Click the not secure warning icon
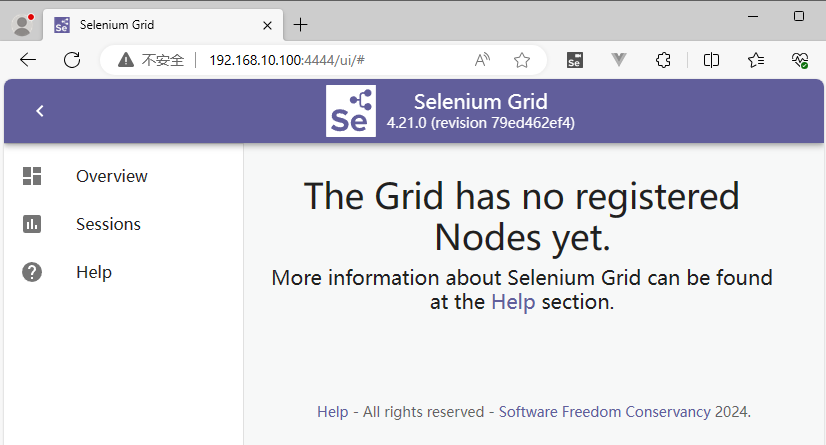Image resolution: width=826 pixels, height=445 pixels. pos(125,60)
